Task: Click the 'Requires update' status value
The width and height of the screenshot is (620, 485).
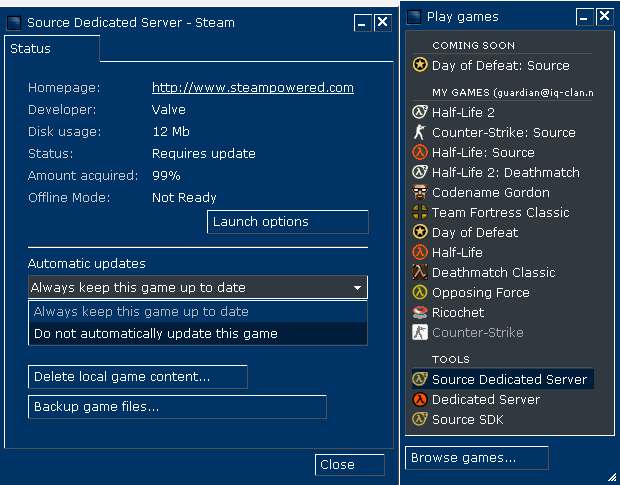Action: pos(204,153)
